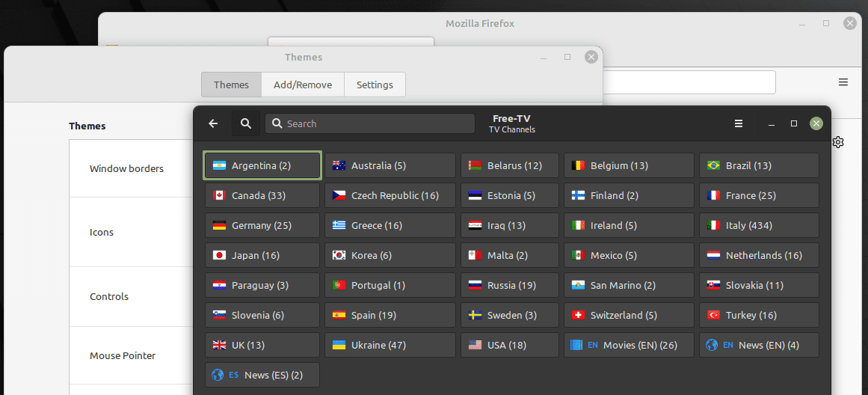Click the gear icon in Firefox page

[x=838, y=142]
